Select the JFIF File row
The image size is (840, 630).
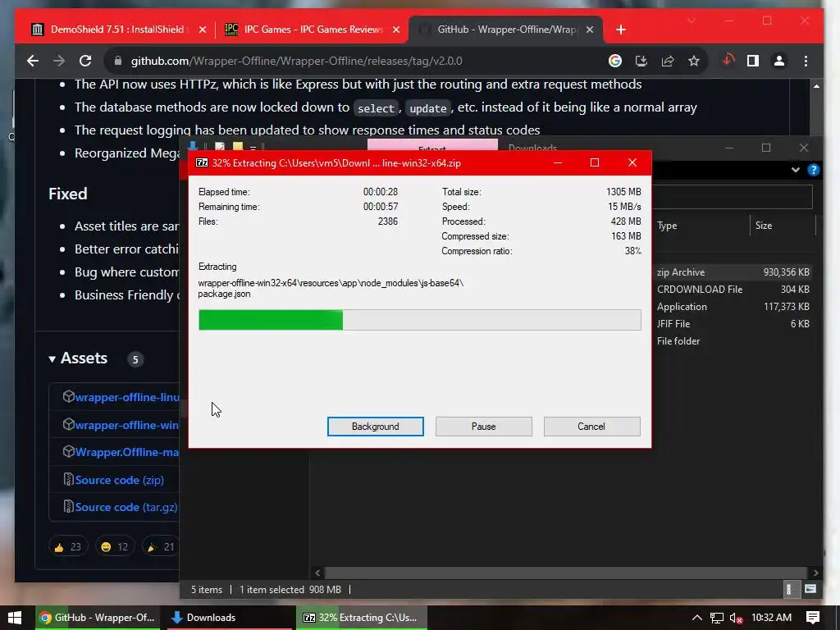tap(733, 323)
